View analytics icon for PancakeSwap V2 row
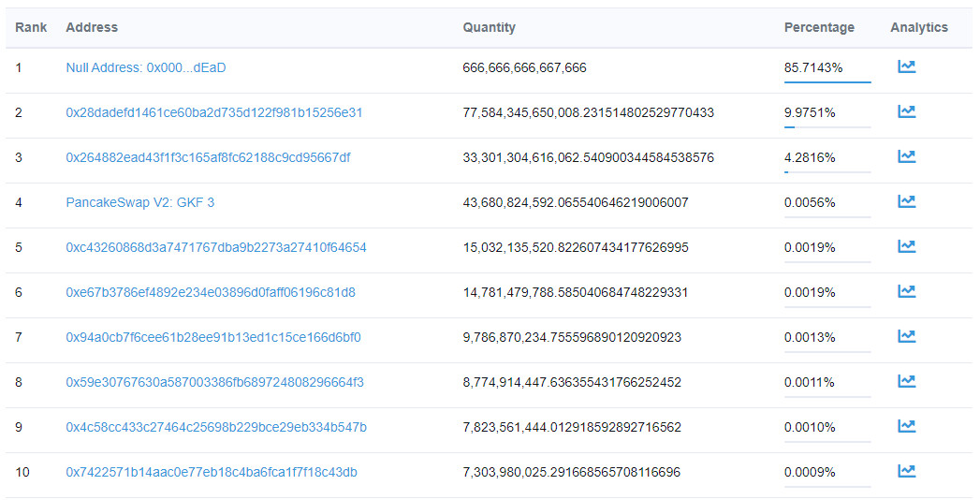 tap(906, 201)
